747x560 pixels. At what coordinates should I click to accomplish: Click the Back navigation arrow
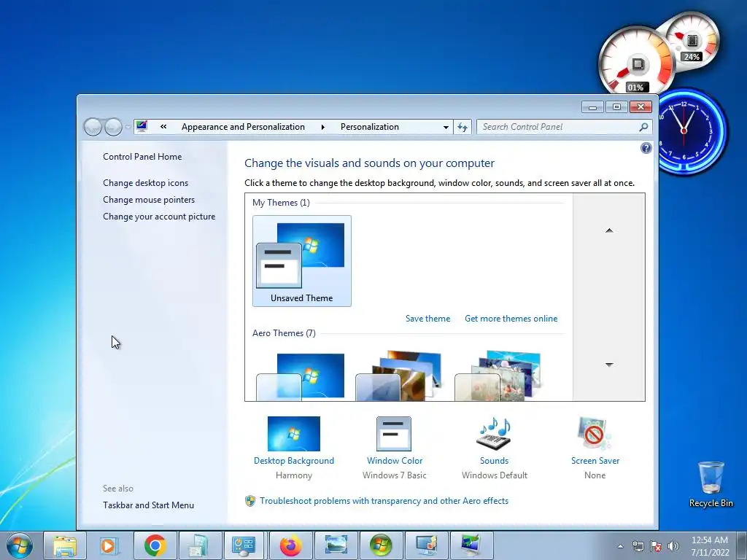pyautogui.click(x=93, y=127)
